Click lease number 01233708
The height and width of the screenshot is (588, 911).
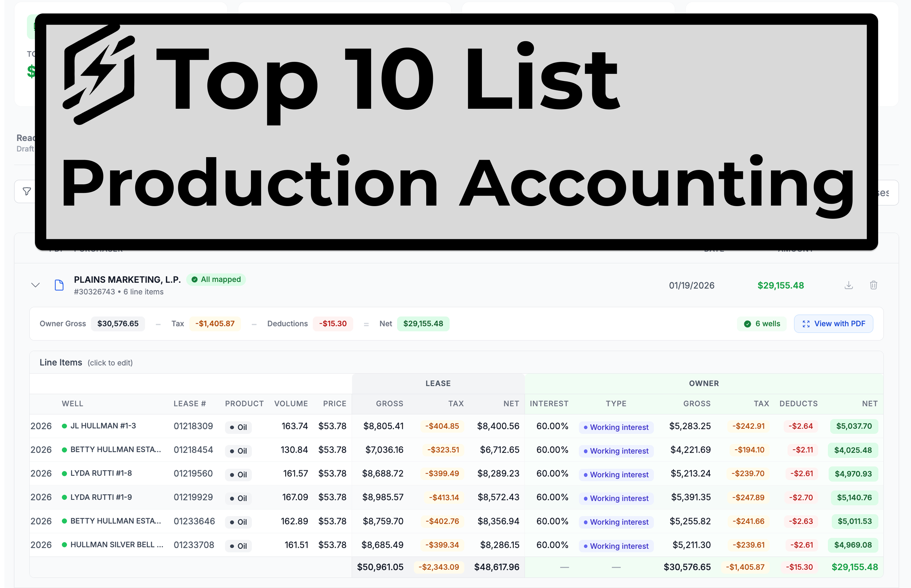coord(194,545)
